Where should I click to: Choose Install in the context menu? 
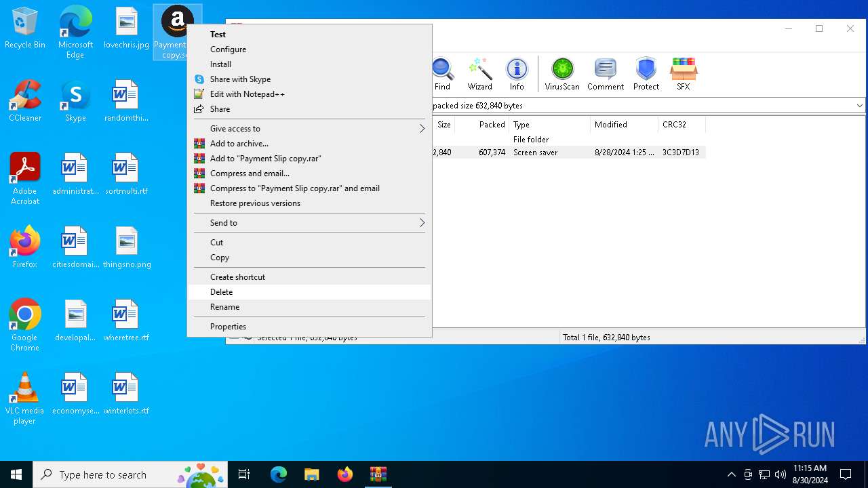coord(309,64)
